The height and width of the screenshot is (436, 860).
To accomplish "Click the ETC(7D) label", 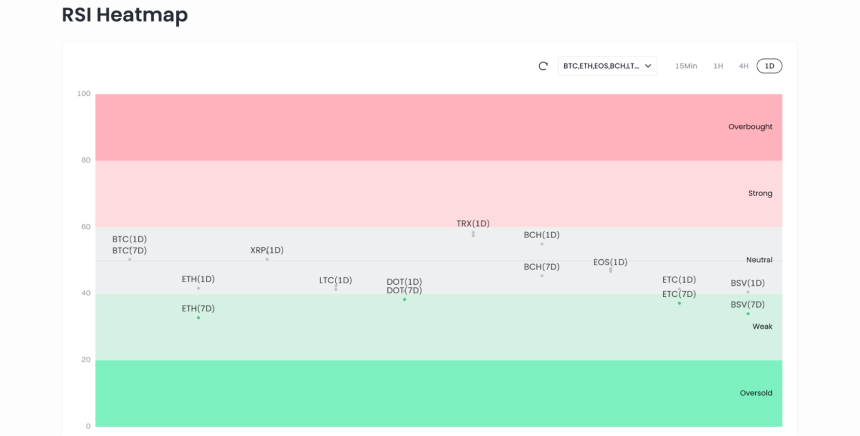I will [679, 295].
